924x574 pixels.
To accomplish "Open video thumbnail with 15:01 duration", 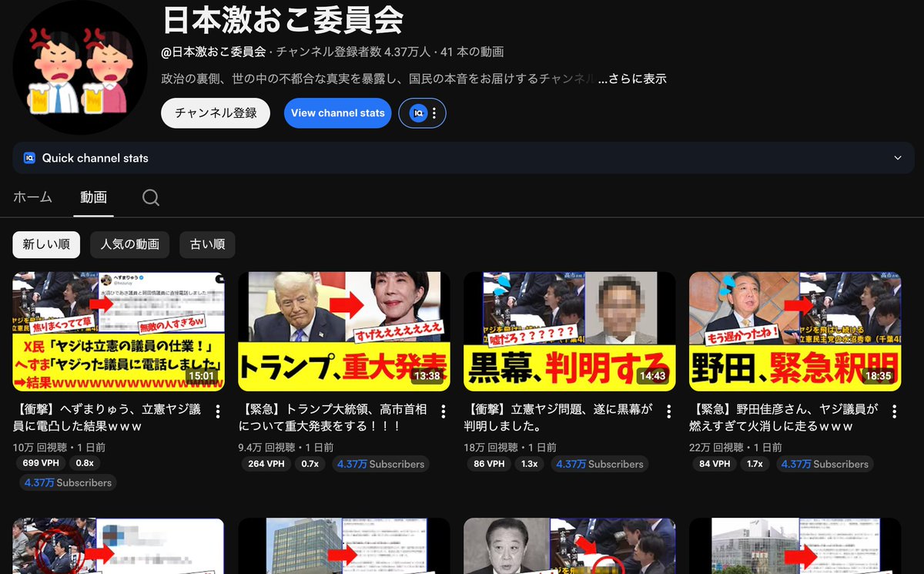I will 119,331.
